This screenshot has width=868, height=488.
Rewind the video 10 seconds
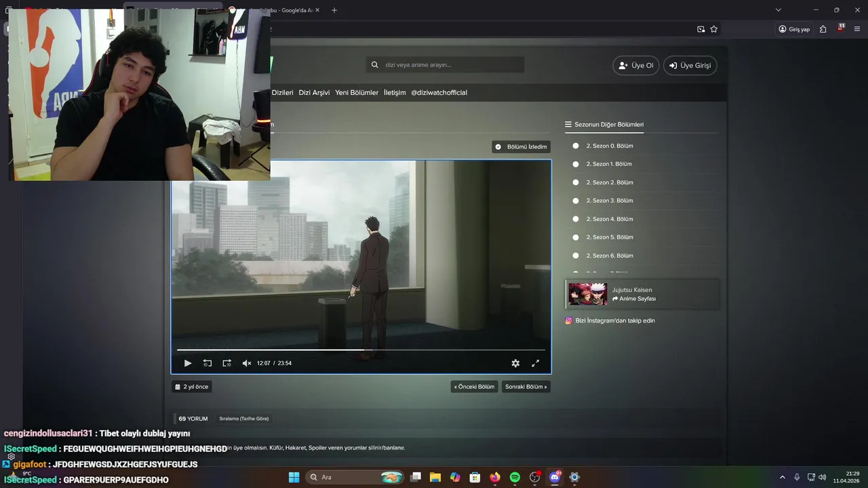[x=208, y=363]
